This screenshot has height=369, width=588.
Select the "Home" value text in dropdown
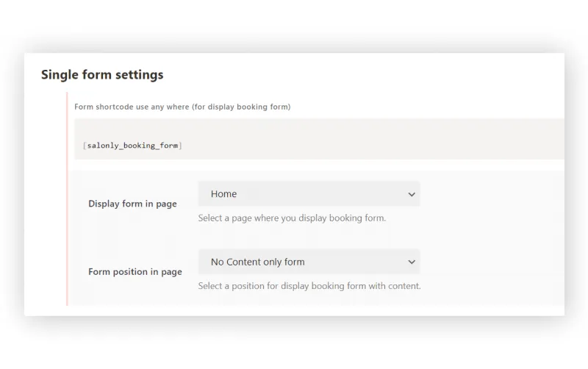click(223, 195)
